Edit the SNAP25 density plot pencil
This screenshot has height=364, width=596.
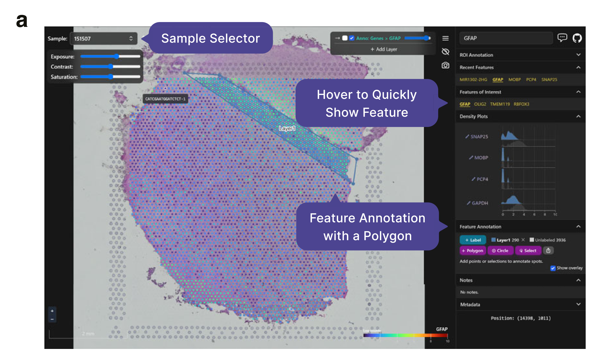tap(467, 137)
